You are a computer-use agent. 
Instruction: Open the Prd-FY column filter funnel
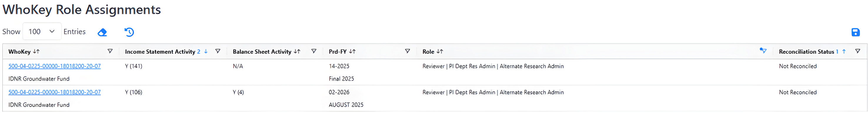click(x=407, y=51)
